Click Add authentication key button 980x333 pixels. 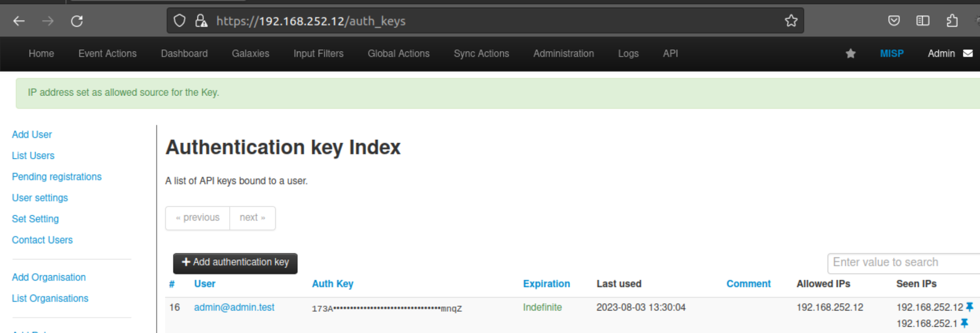click(x=235, y=263)
